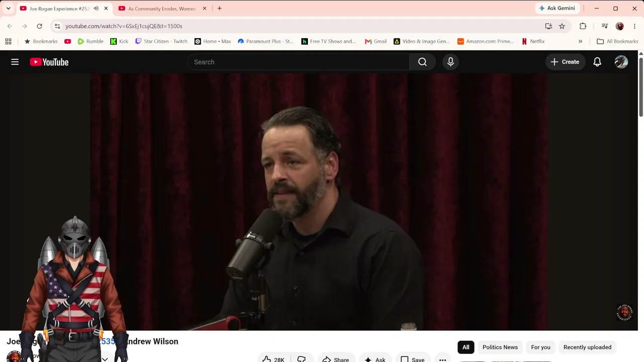Select the Recently uploaded filter chip

pyautogui.click(x=587, y=347)
